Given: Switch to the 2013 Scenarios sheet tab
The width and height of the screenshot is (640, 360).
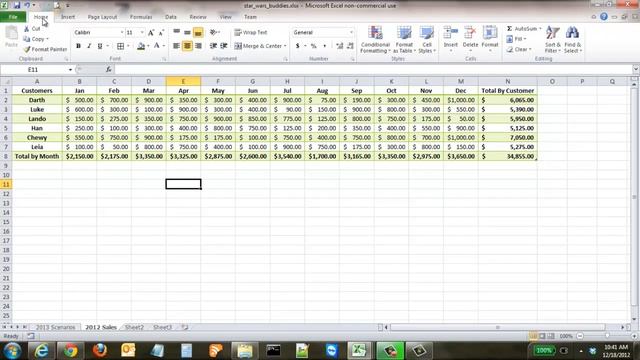Looking at the screenshot, I should (56, 327).
